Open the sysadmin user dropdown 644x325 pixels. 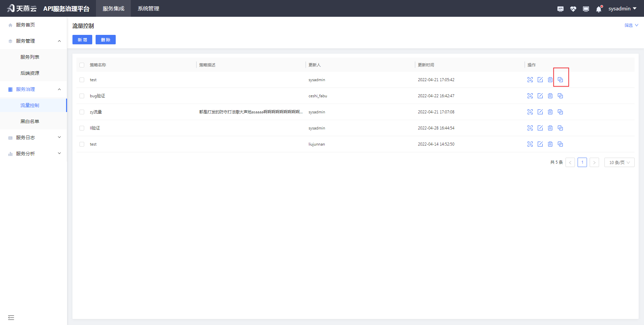tap(622, 9)
